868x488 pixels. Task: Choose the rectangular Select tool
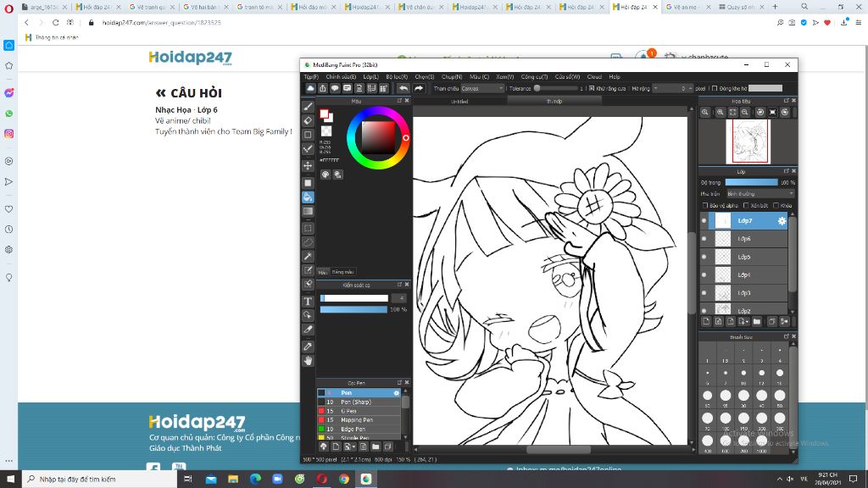(x=309, y=228)
